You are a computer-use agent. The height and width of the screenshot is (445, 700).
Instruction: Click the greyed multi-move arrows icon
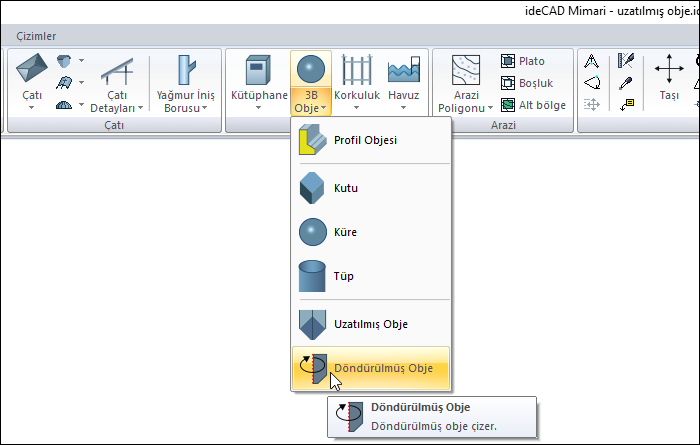(x=592, y=105)
